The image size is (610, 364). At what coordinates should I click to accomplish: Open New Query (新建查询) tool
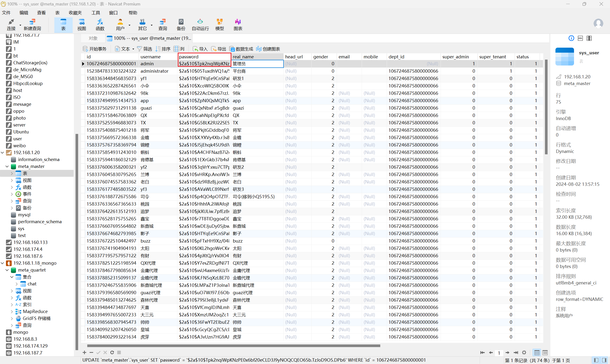click(32, 25)
